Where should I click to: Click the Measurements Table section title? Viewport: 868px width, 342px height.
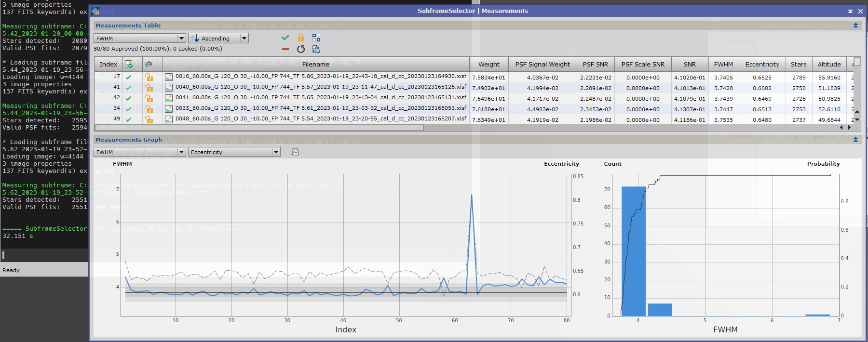pyautogui.click(x=128, y=26)
